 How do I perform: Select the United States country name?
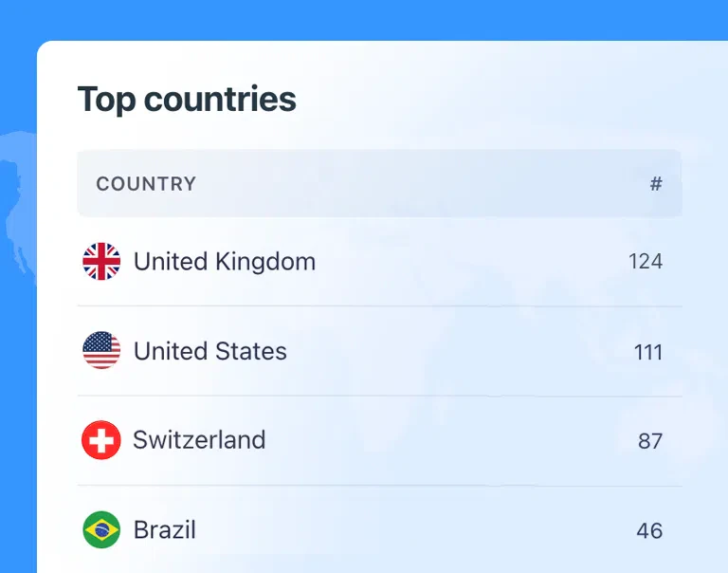(x=209, y=351)
